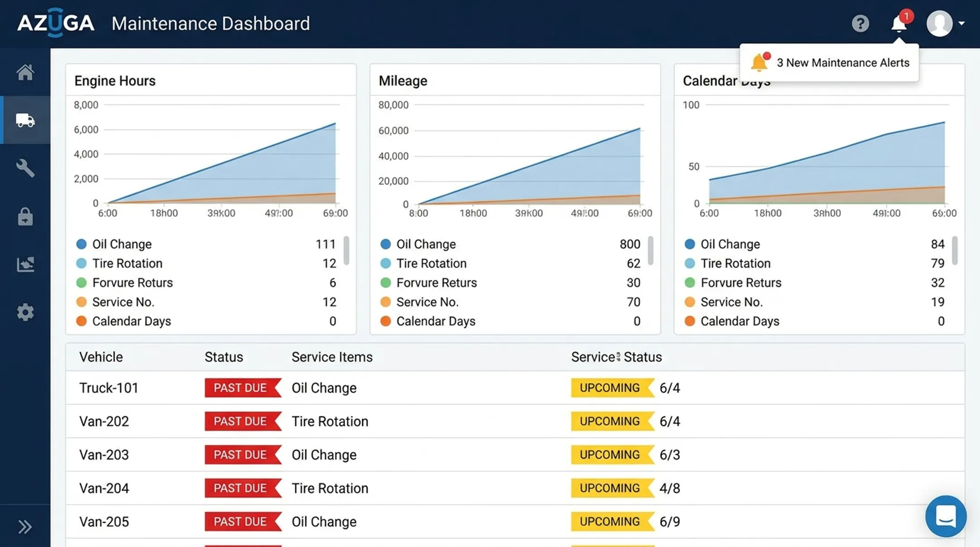
Task: Click the padlock sidebar icon
Action: click(x=25, y=217)
